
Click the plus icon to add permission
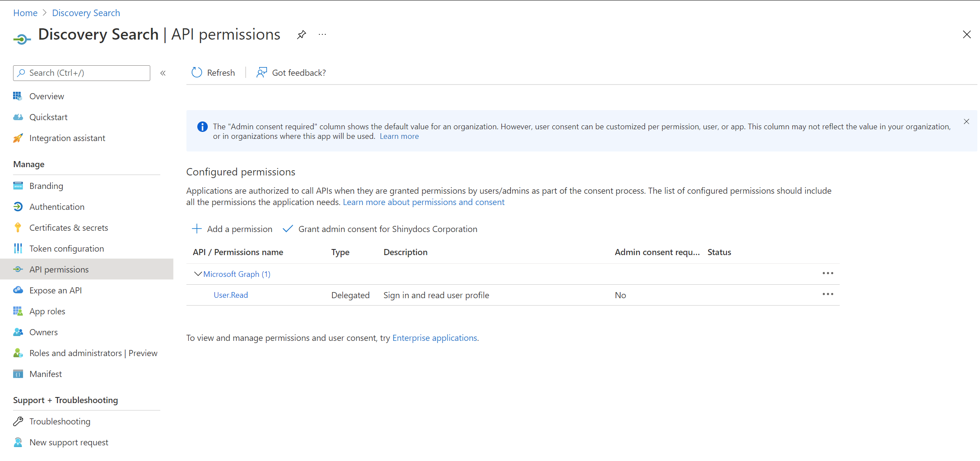tap(197, 229)
